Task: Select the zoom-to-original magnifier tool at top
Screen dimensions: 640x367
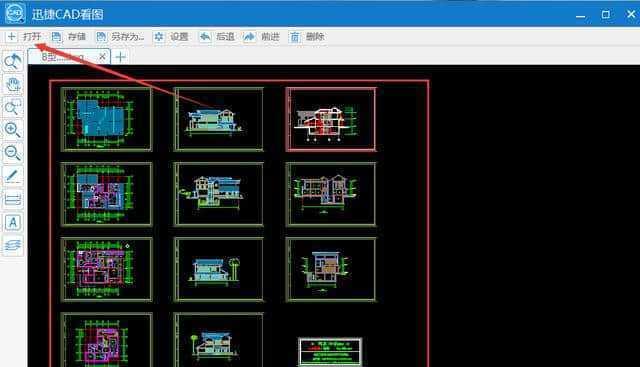Action: 13,61
